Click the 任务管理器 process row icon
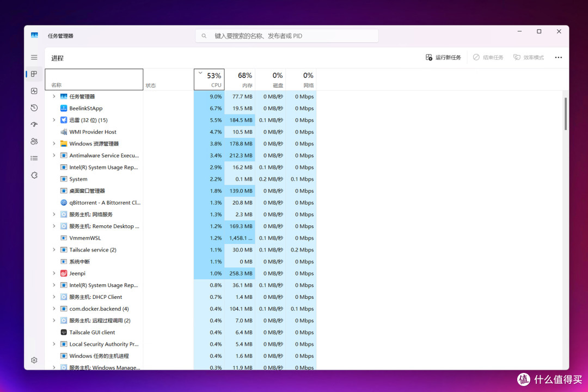The height and width of the screenshot is (392, 588). [64, 96]
